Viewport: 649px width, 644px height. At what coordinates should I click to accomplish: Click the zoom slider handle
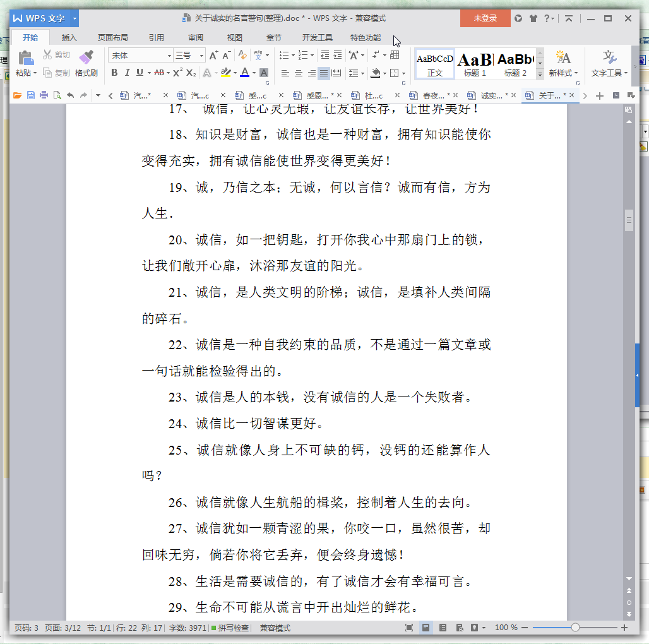point(575,628)
